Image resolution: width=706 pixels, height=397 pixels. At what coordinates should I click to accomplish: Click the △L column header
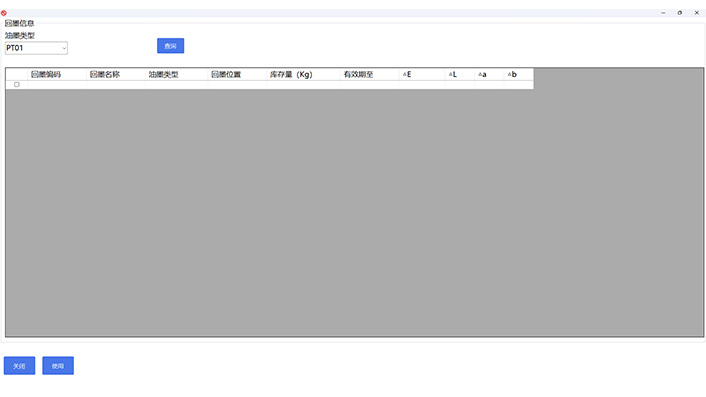pos(460,74)
